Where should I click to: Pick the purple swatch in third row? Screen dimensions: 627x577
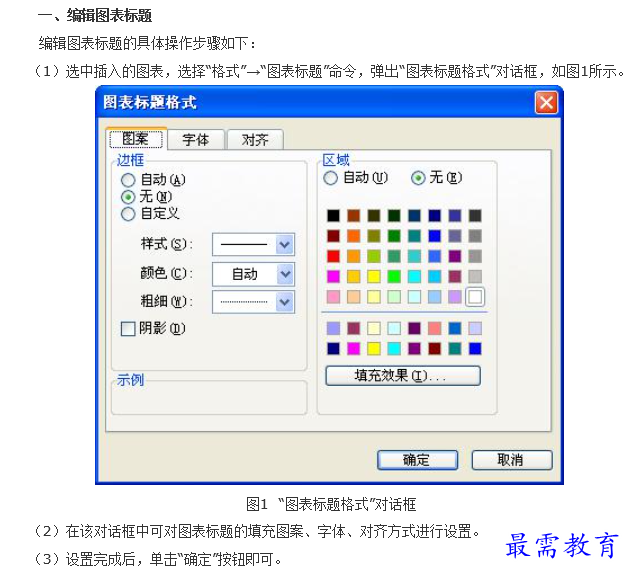[455, 256]
